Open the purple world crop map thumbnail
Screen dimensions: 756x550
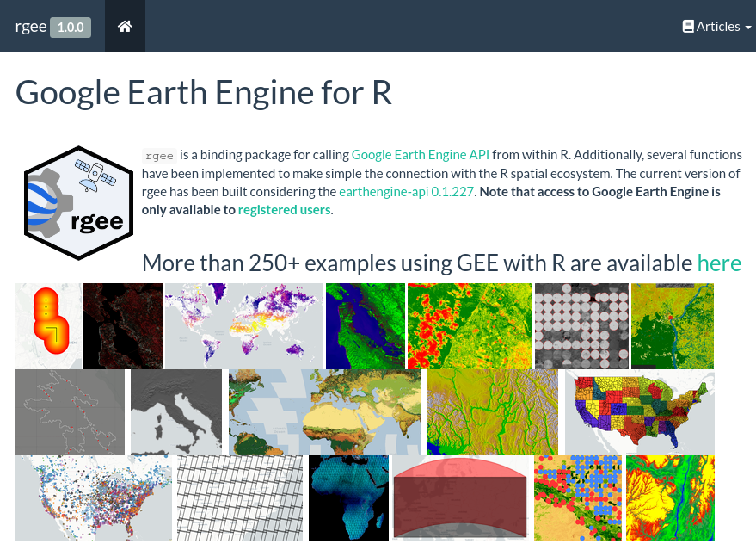[244, 326]
